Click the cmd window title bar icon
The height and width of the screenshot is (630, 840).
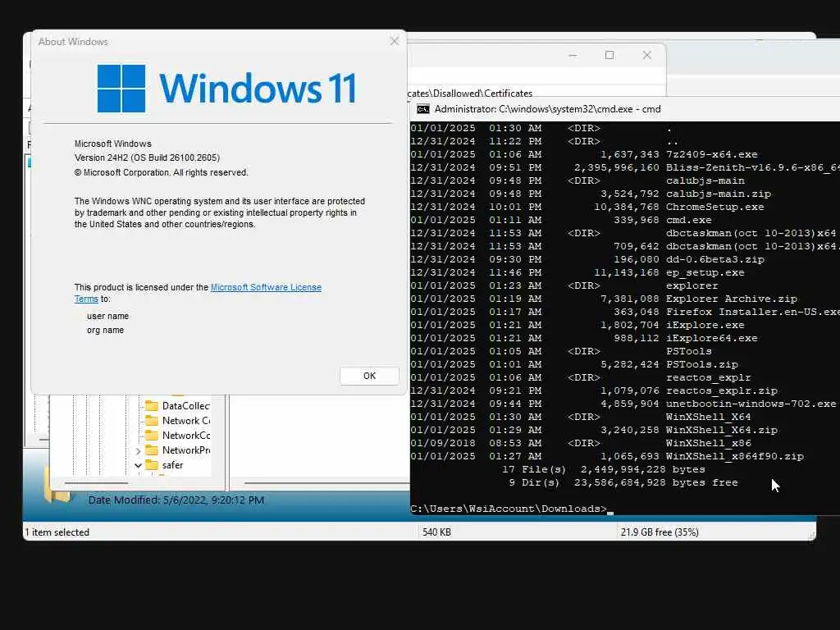tap(422, 109)
